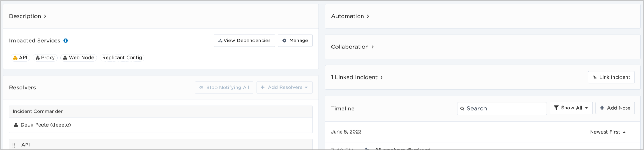Expand the 1 Linked Incident section
Screen dimensions: 644x150
point(357,77)
